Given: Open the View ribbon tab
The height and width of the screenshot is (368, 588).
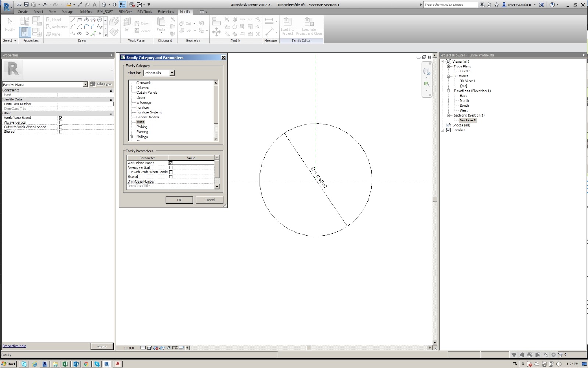Looking at the screenshot, I should pos(53,12).
